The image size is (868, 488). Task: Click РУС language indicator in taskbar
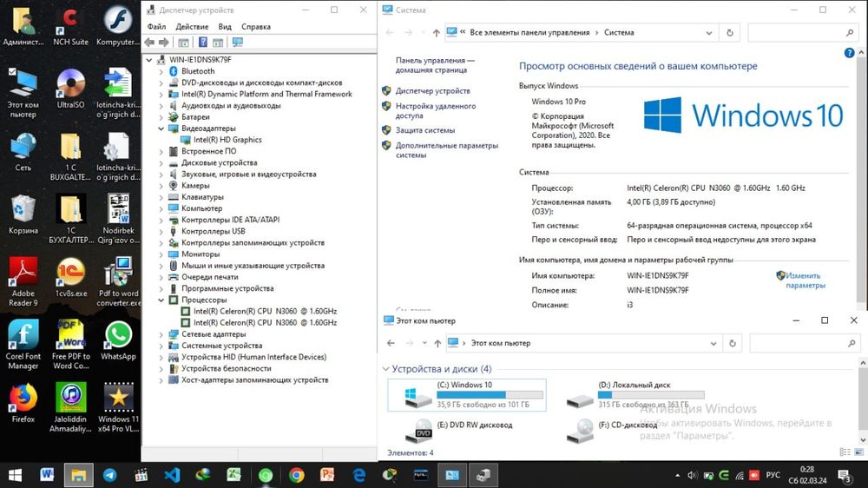[773, 475]
